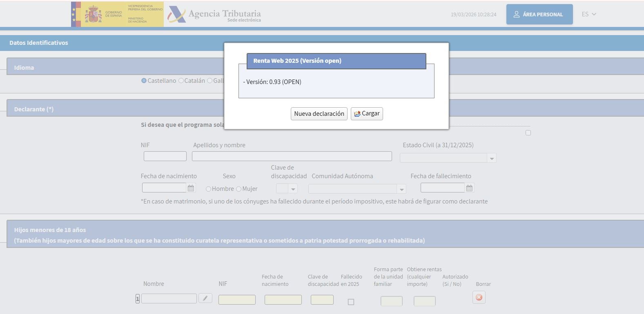This screenshot has height=314, width=644.
Task: Click the red Borrar delete icon
Action: click(x=479, y=298)
